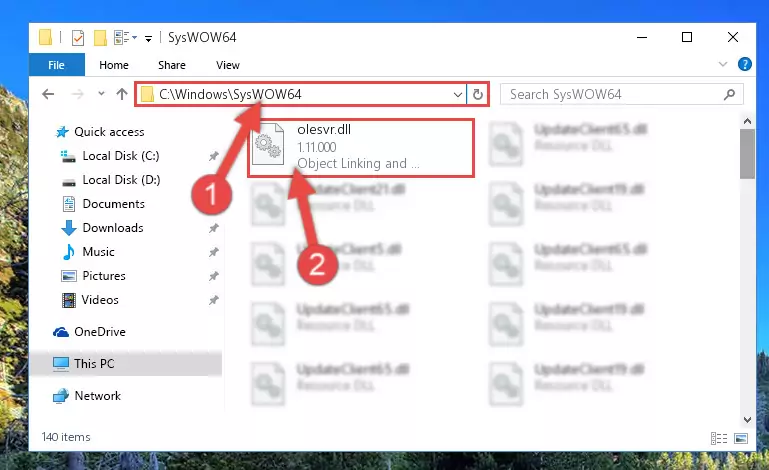Open Local Disk (D:) in the sidebar
Viewport: 769px width, 470px height.
click(121, 180)
